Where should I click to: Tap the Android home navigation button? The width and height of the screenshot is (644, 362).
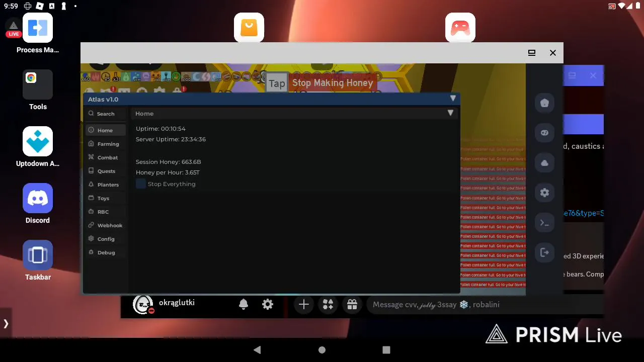(322, 350)
